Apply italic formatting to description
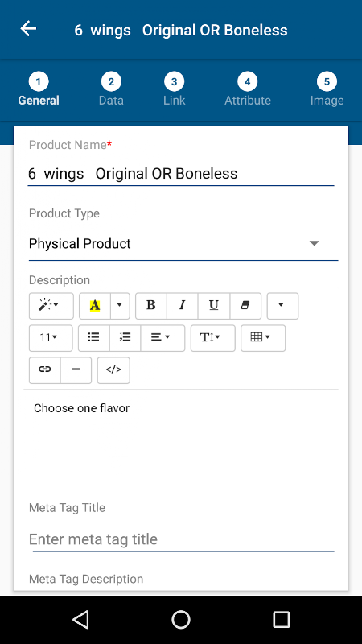The width and height of the screenshot is (362, 644). pos(183,306)
